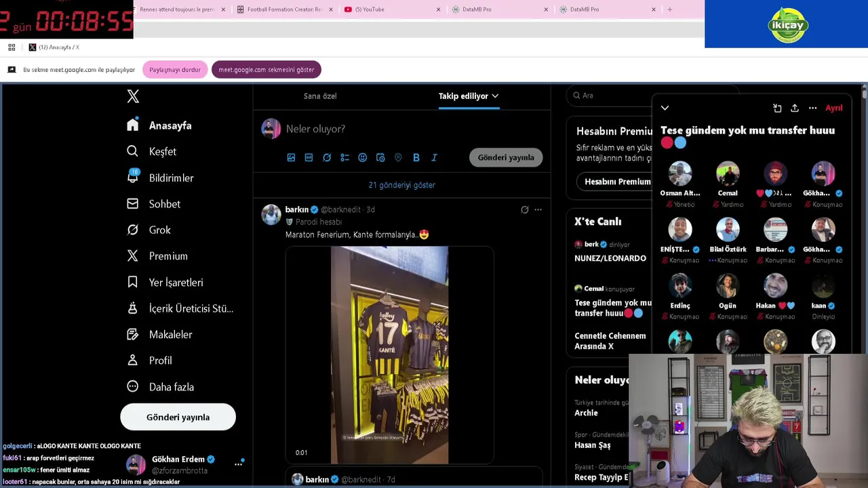868x488 pixels.
Task: Open Cennetle Cehennem Arasında X live item
Action: [x=610, y=341]
